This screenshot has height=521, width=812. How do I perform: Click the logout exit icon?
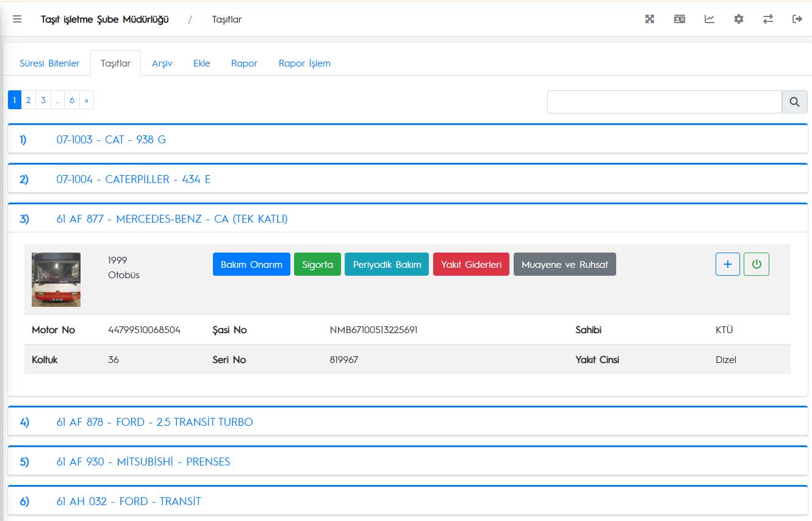(797, 20)
